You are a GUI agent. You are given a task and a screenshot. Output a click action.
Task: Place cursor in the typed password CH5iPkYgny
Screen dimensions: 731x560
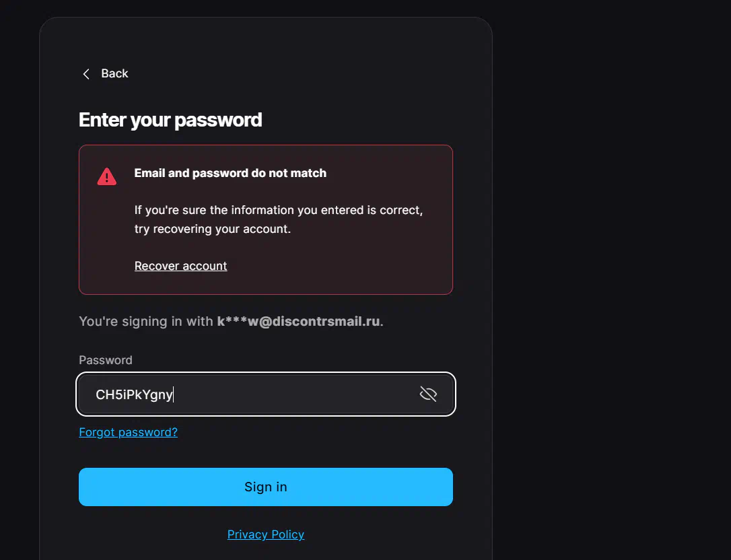pos(134,394)
